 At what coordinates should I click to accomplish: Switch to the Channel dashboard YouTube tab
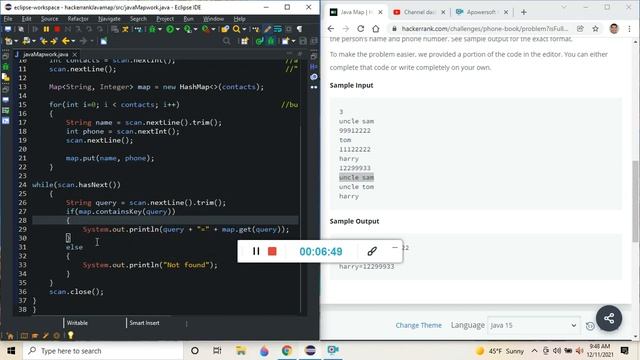(419, 12)
